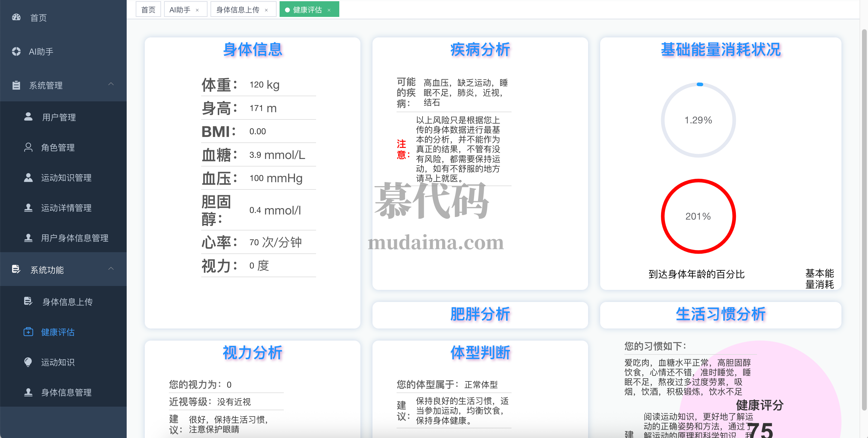Expand the 系统管理 clipboard menu header
Viewport: 868px width, 438px height.
46,85
